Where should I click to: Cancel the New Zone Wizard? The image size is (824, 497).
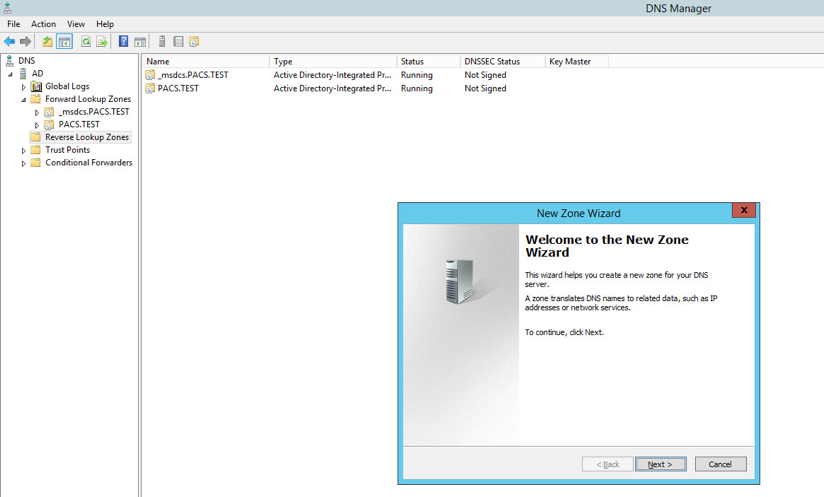720,464
